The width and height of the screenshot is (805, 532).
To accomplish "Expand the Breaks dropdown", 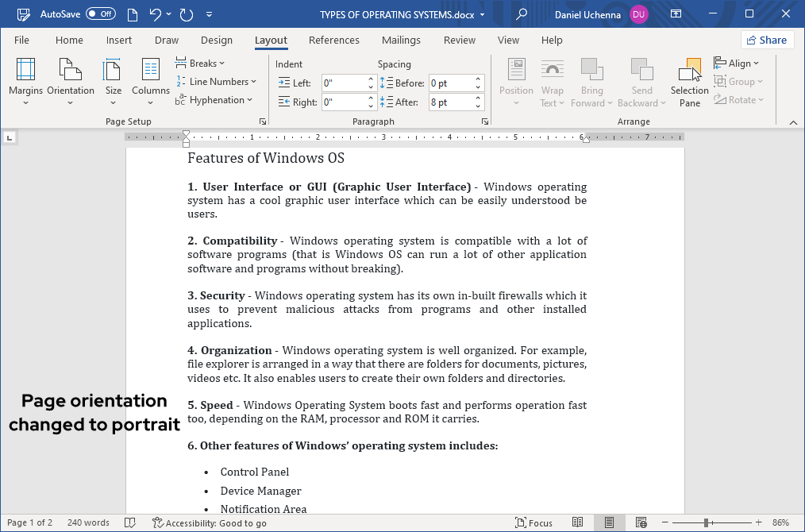I will coord(200,63).
